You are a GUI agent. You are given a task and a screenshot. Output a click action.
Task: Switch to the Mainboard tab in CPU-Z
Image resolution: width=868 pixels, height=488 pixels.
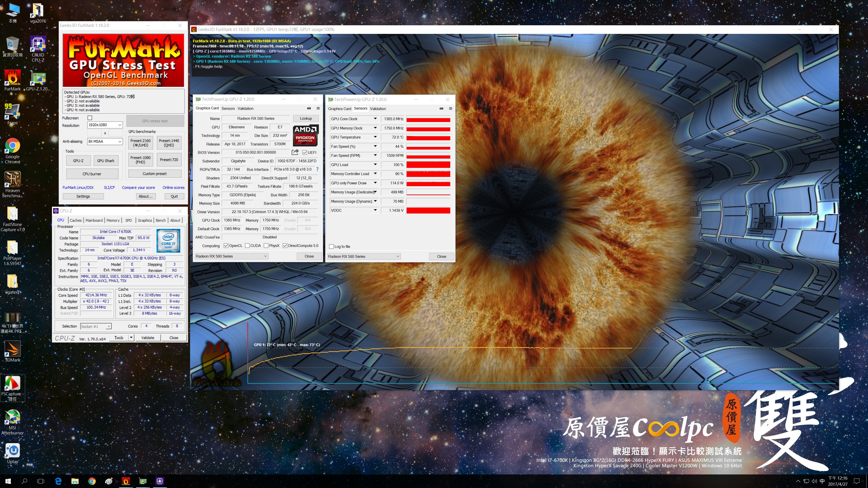tap(94, 220)
